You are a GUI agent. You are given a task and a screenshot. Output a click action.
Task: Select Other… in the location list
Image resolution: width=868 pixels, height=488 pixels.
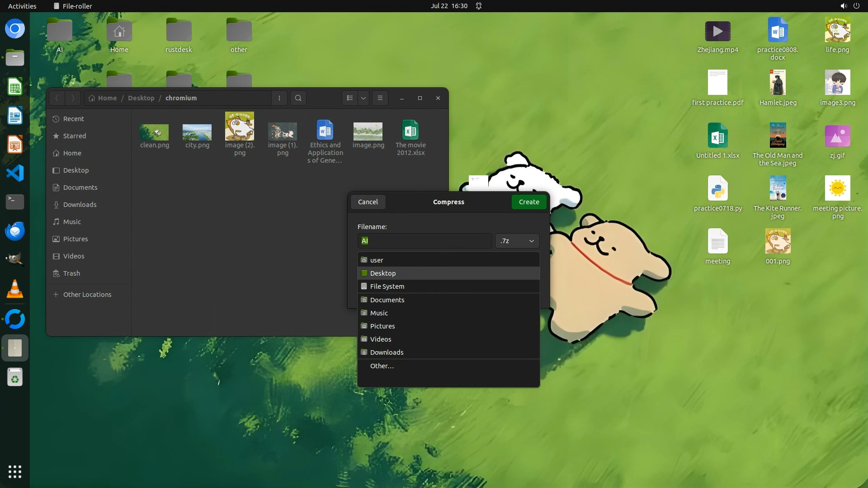click(x=382, y=366)
